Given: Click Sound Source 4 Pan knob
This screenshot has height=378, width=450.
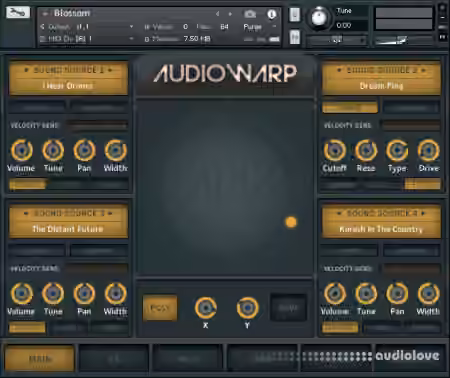Looking at the screenshot, I should click(397, 294).
